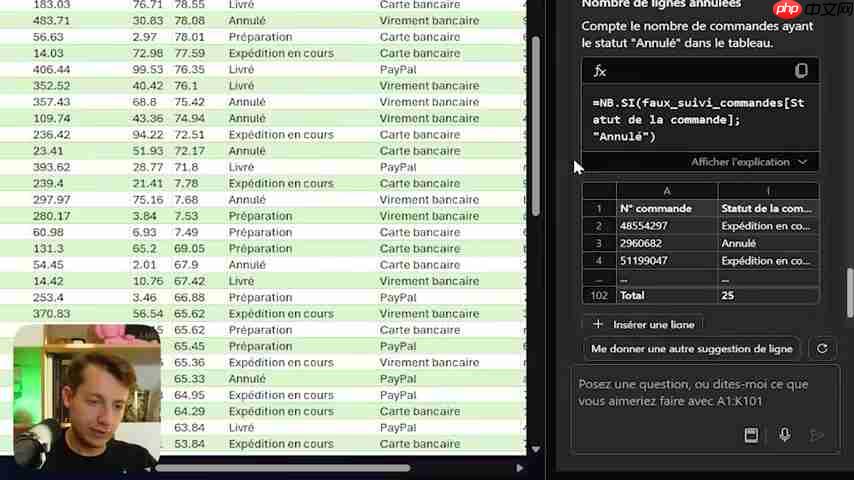Click cell with value 370.83

[x=51, y=314]
